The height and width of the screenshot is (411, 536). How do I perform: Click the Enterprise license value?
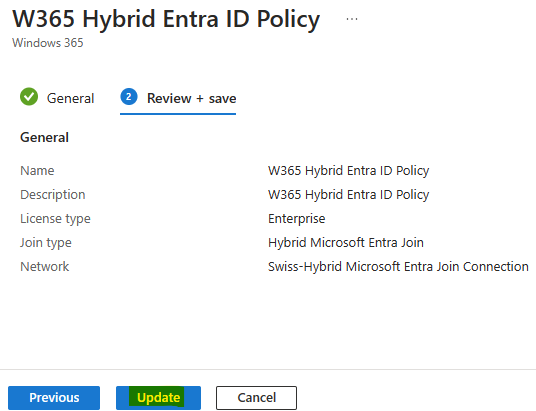(296, 219)
